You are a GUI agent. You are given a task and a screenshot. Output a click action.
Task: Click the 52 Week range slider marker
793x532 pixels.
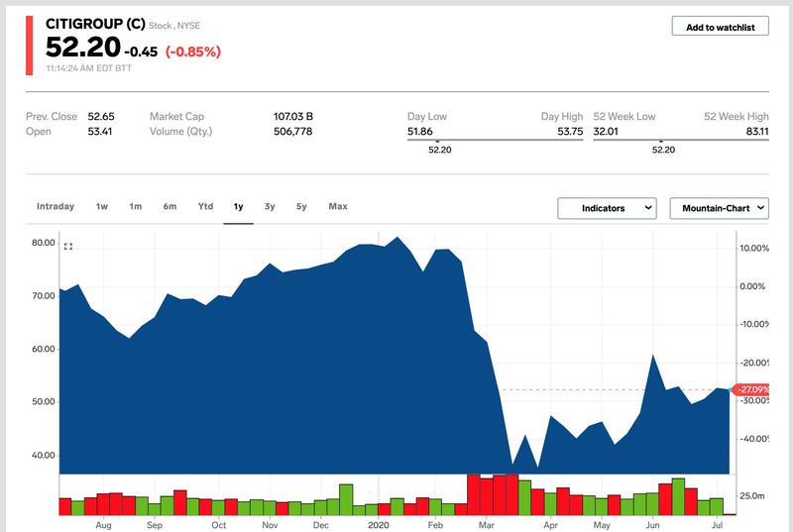click(x=661, y=142)
